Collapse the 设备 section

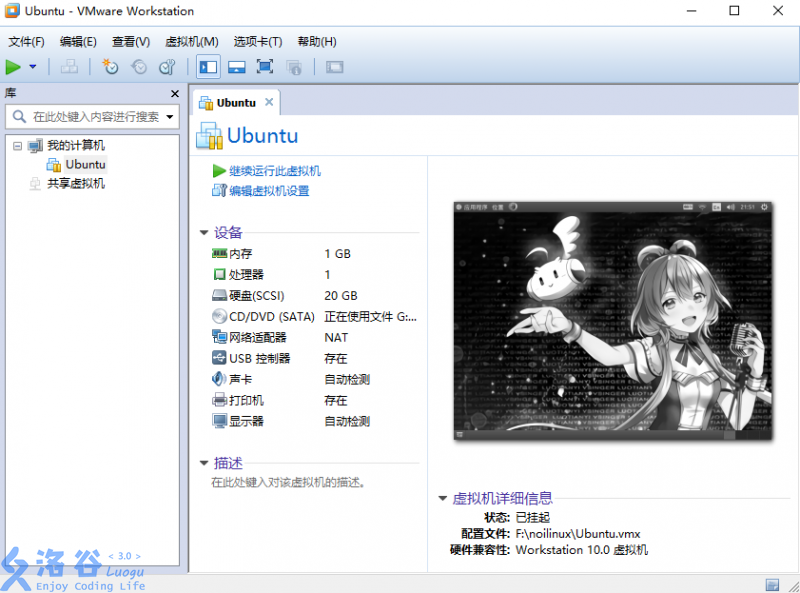click(204, 233)
